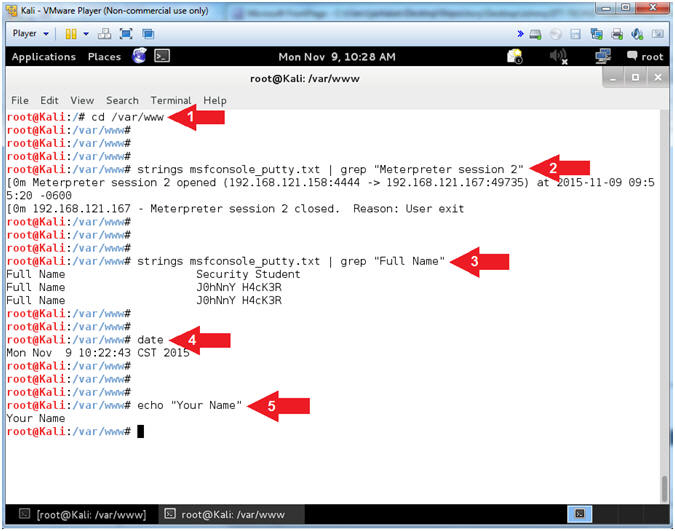Image resolution: width=675 pixels, height=531 pixels.
Task: Click the CD/DVD drive device icon
Action: 556,34
